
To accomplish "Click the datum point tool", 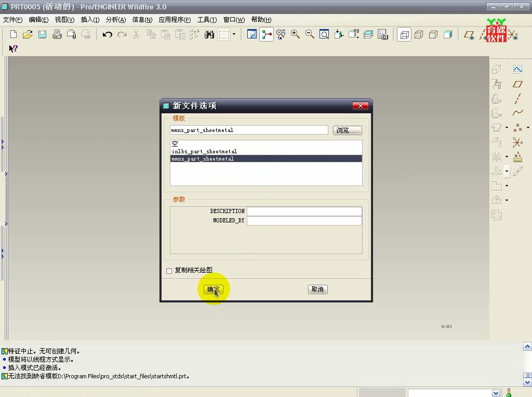I will tap(518, 128).
